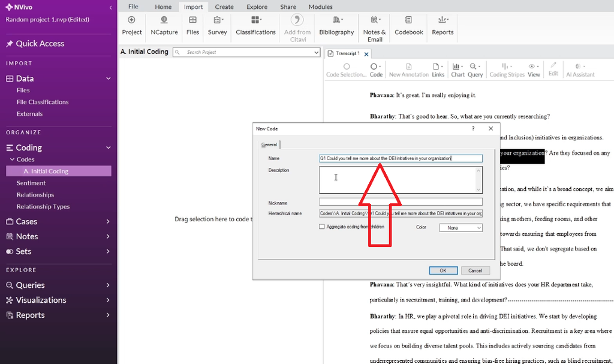
Task: Select File Classifications in sidebar
Action: coord(43,102)
